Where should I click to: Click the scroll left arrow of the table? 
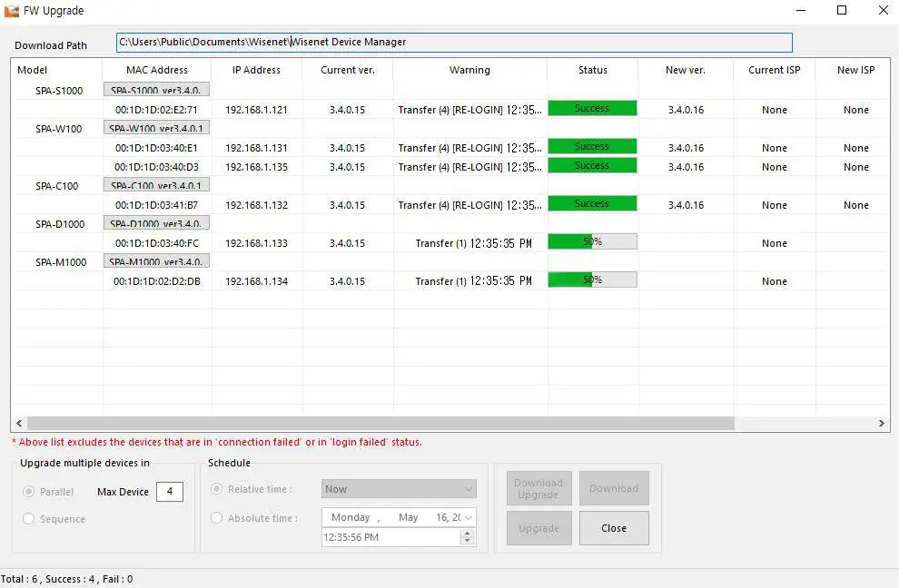point(19,423)
